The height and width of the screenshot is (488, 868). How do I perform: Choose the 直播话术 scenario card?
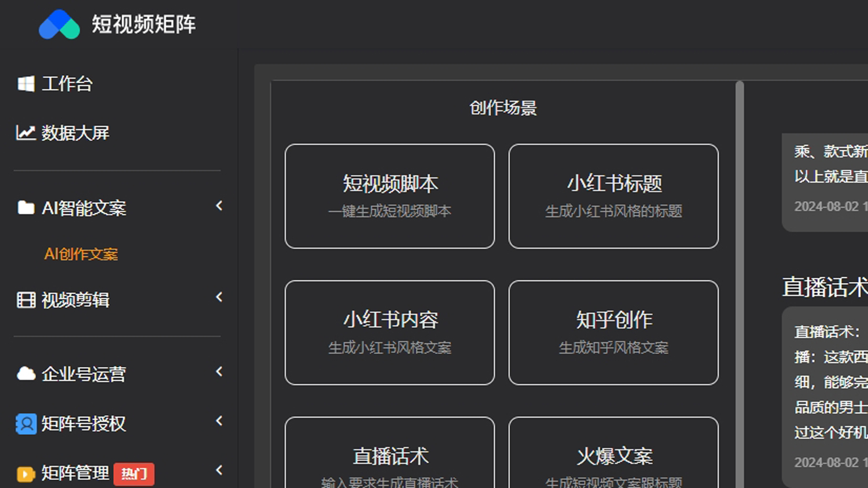(x=390, y=452)
